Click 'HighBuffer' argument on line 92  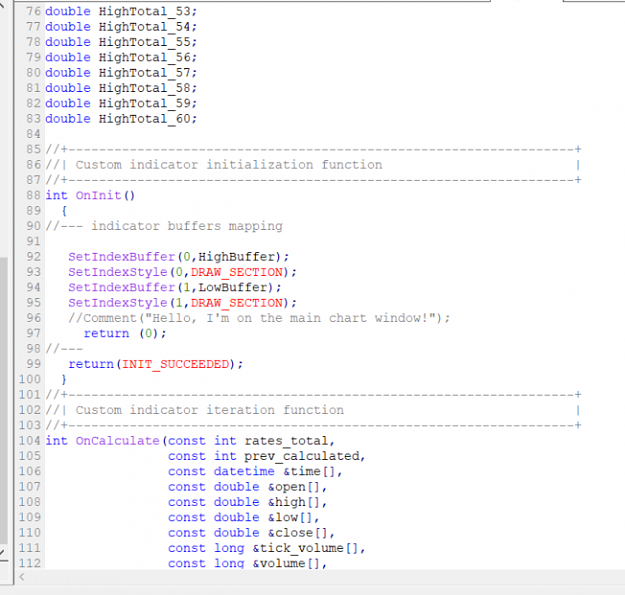pos(237,257)
